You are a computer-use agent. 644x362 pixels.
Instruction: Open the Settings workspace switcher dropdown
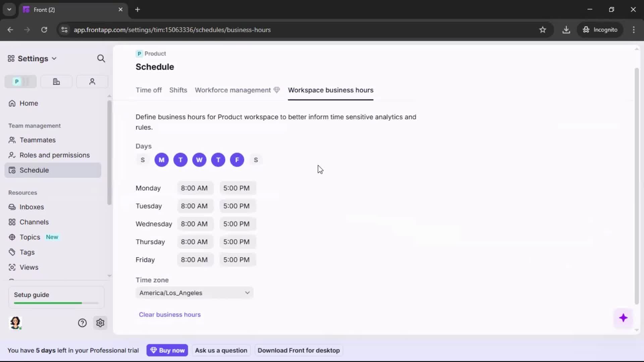tap(54, 58)
